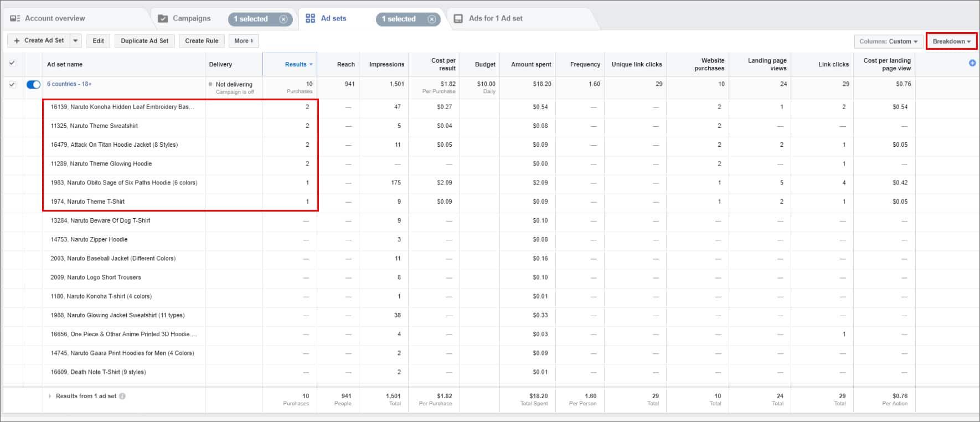
Task: Click the Not delivering status cell
Action: (234, 88)
